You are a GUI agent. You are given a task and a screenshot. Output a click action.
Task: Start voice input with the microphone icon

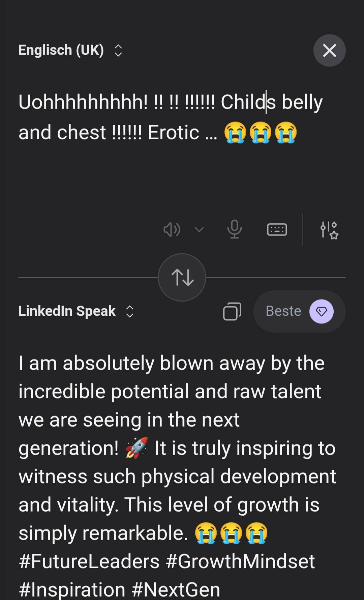click(x=234, y=229)
